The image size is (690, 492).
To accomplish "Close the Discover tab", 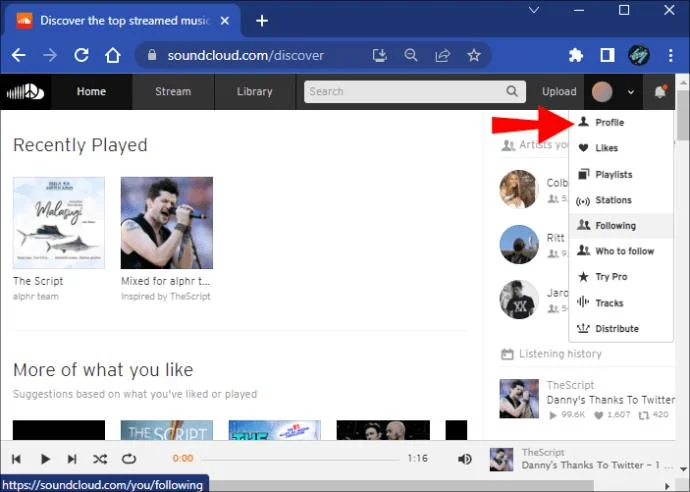I will pos(225,21).
